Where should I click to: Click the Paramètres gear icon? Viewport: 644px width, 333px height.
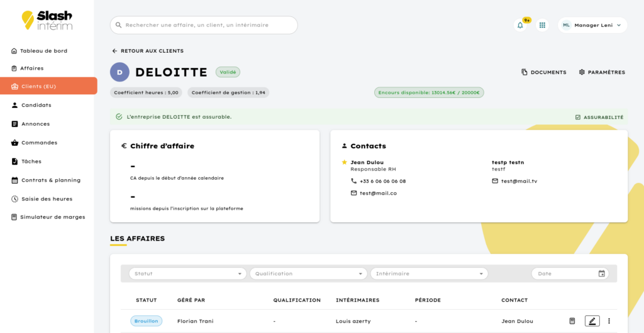click(x=582, y=72)
